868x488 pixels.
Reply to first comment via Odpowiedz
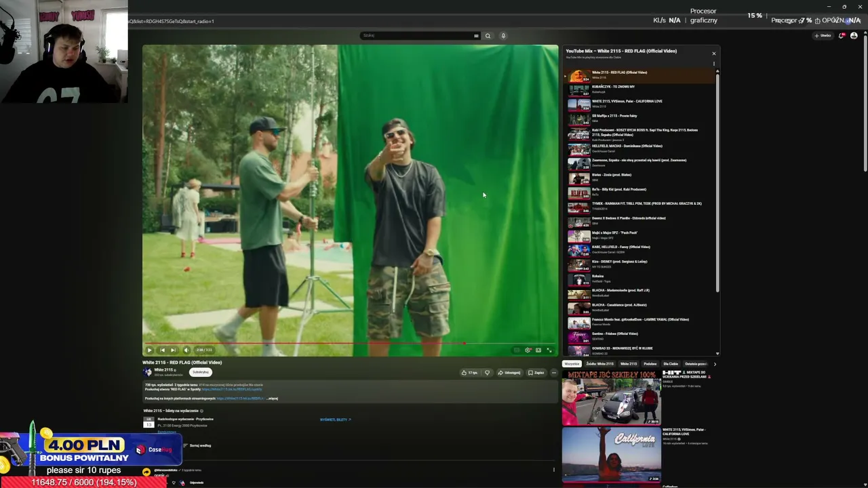(x=197, y=483)
